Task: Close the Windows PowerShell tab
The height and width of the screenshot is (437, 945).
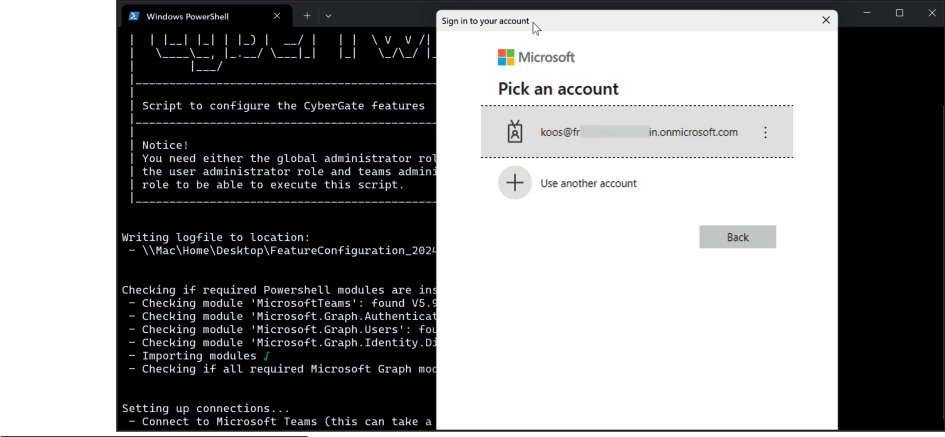Action: click(277, 16)
